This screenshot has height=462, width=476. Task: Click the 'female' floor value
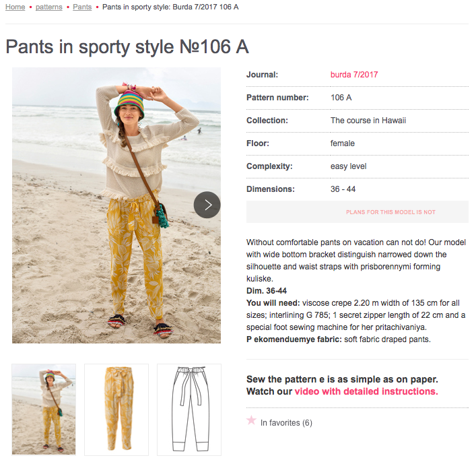(x=343, y=143)
